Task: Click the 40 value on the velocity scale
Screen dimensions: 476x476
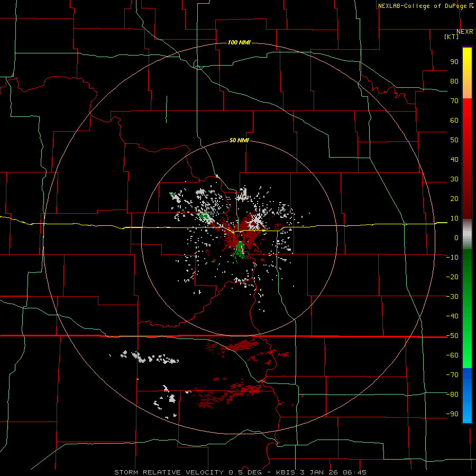Action: click(454, 160)
